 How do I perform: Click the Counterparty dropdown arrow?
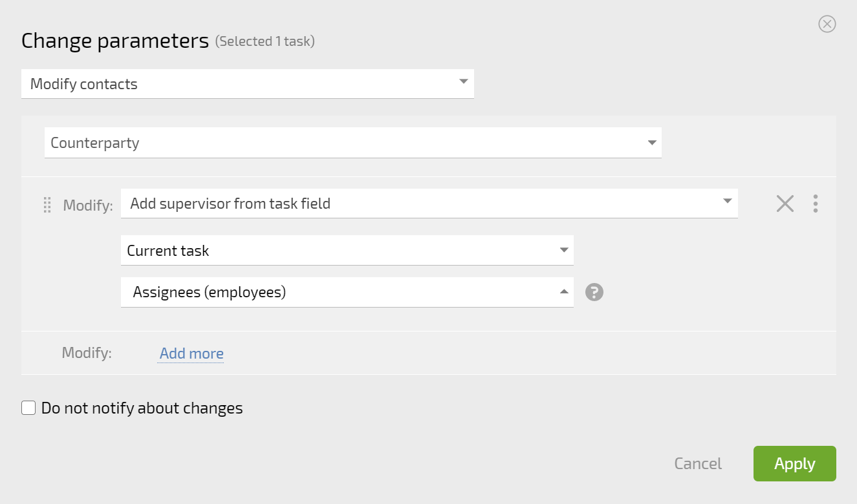[652, 143]
